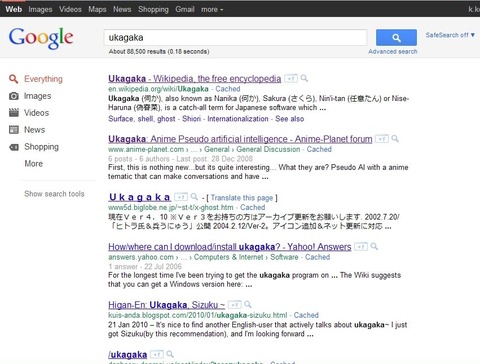Click preview magnifier beside /ukagaka result
The width and height of the screenshot is (480, 364).
tap(170, 354)
